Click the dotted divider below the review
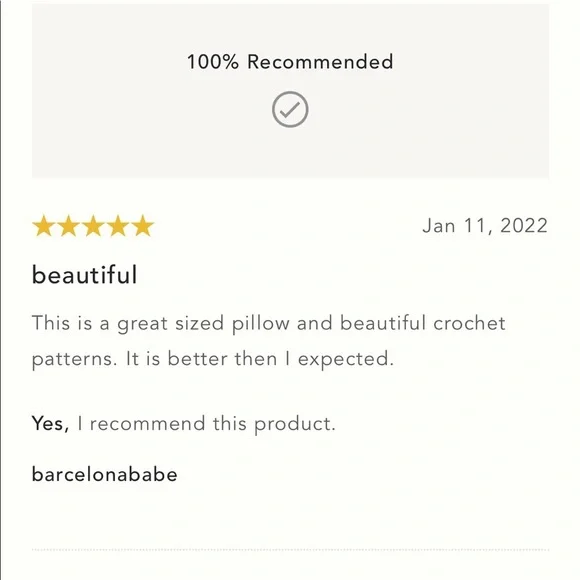The image size is (580, 580). [x=290, y=550]
